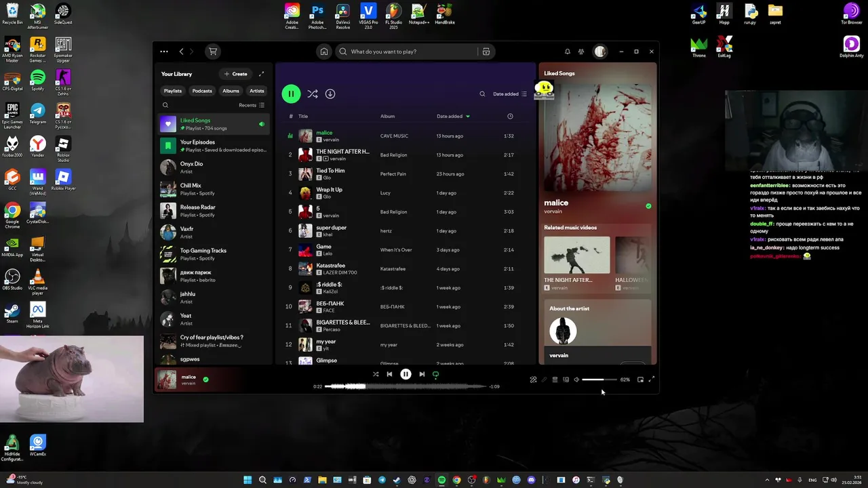This screenshot has height=488, width=868.
Task: Play the track 'Katastrafee'
Action: 331,266
